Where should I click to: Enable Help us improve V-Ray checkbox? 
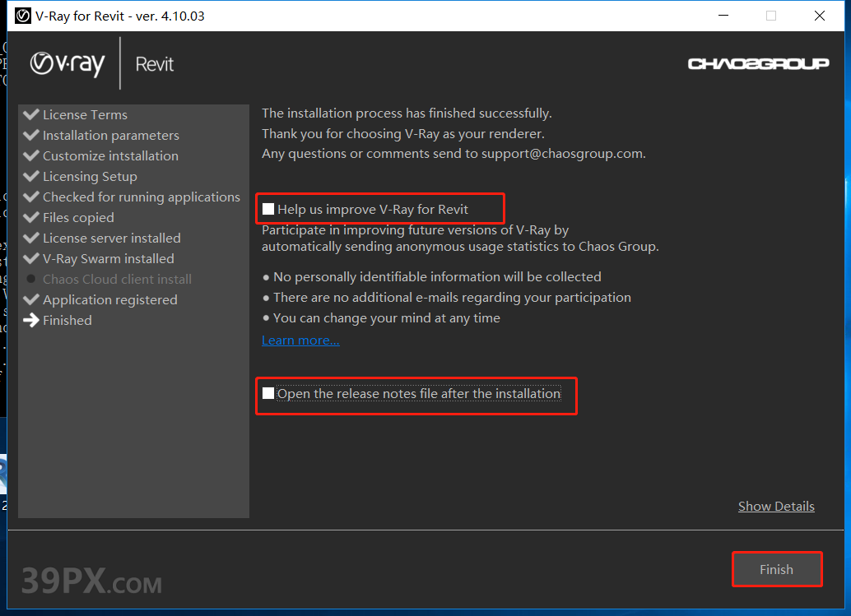pos(268,210)
